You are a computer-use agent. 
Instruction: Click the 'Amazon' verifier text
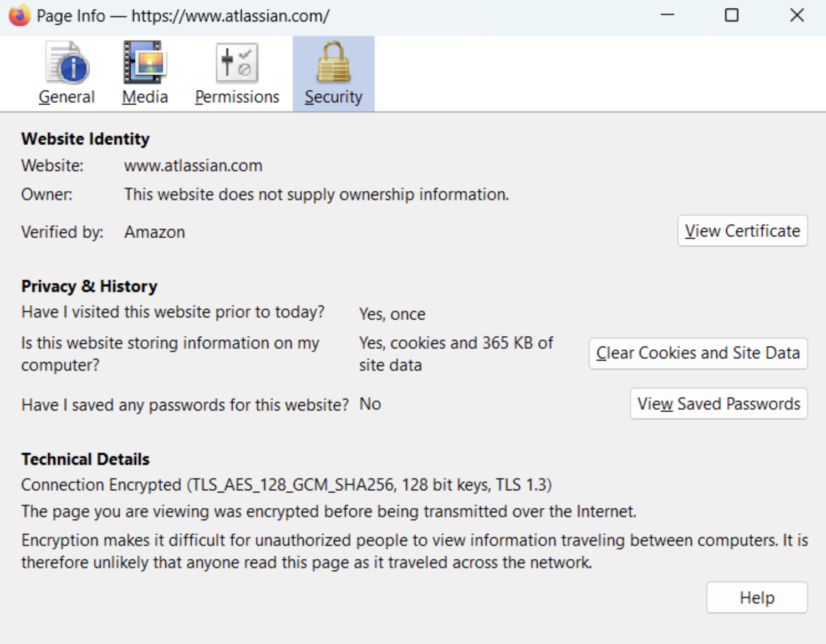(155, 232)
